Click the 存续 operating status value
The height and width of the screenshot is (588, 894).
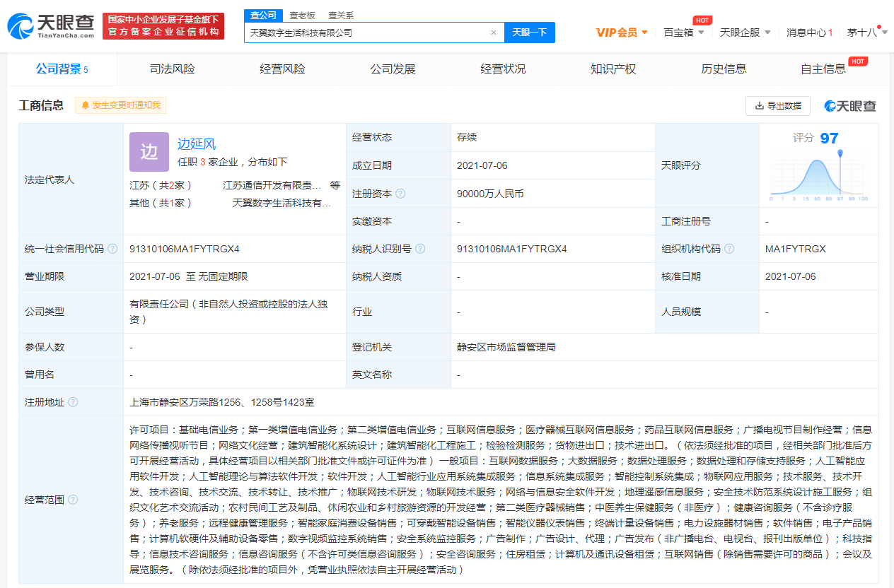467,137
